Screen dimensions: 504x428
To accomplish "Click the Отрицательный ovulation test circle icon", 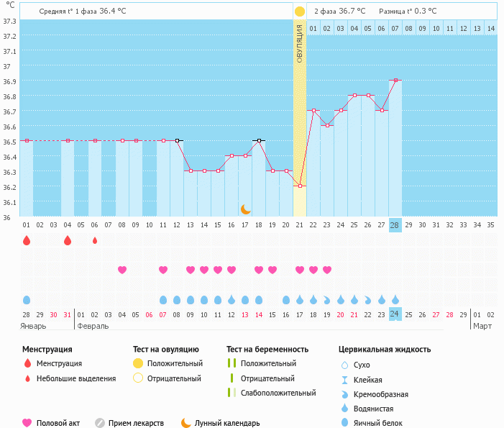I will coord(138,378).
